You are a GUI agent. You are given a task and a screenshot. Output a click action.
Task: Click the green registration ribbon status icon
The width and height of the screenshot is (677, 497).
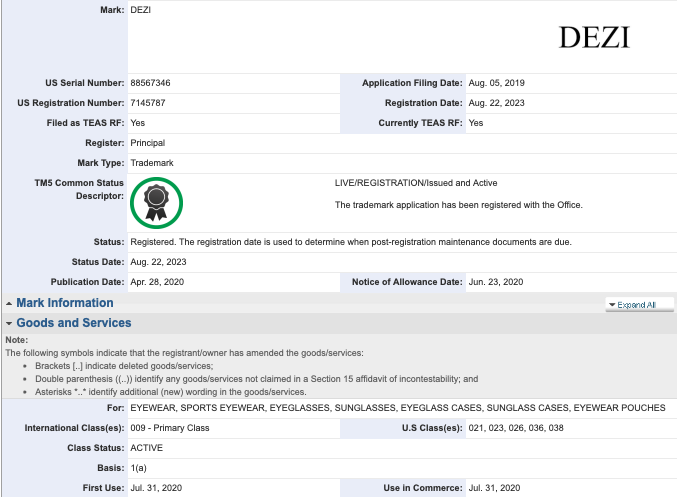coord(156,203)
